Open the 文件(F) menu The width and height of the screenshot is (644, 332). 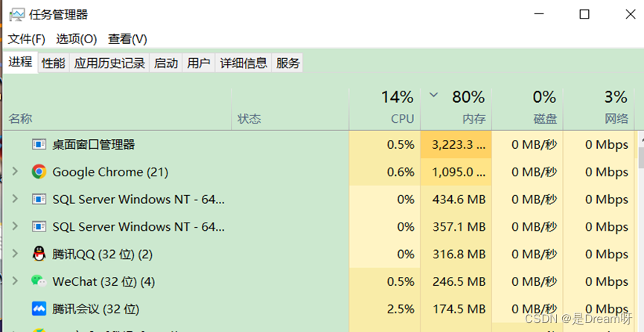coord(26,39)
